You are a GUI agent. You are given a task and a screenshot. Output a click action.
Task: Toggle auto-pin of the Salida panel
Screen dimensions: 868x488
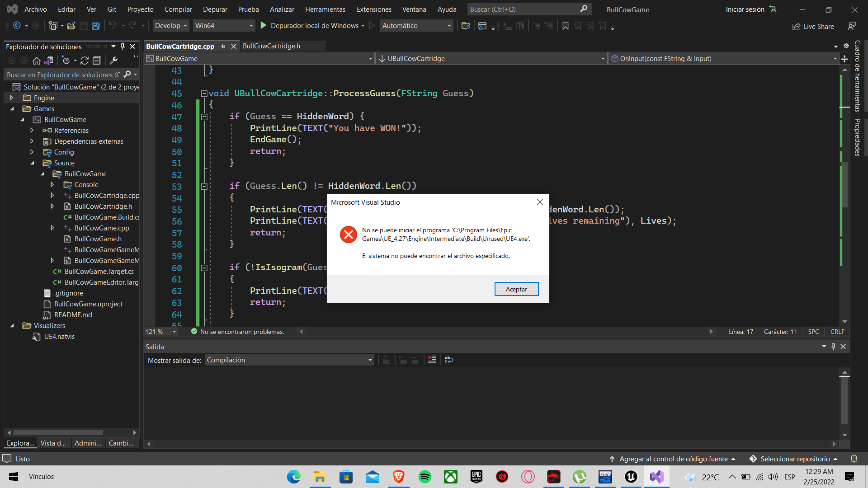coord(833,347)
